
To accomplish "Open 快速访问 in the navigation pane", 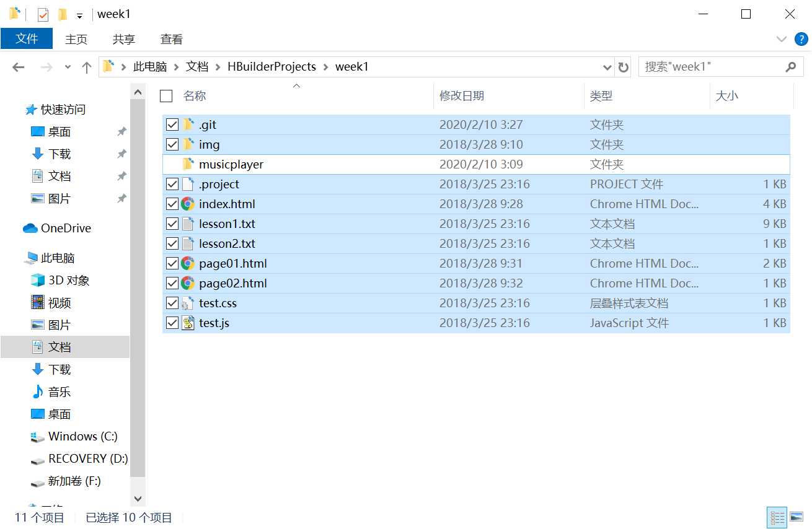I will pos(63,110).
